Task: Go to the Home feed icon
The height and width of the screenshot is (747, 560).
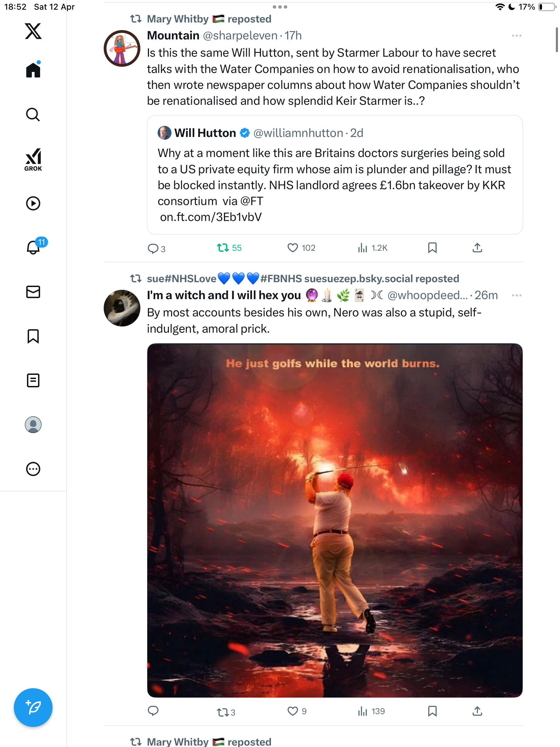Action: click(x=33, y=70)
